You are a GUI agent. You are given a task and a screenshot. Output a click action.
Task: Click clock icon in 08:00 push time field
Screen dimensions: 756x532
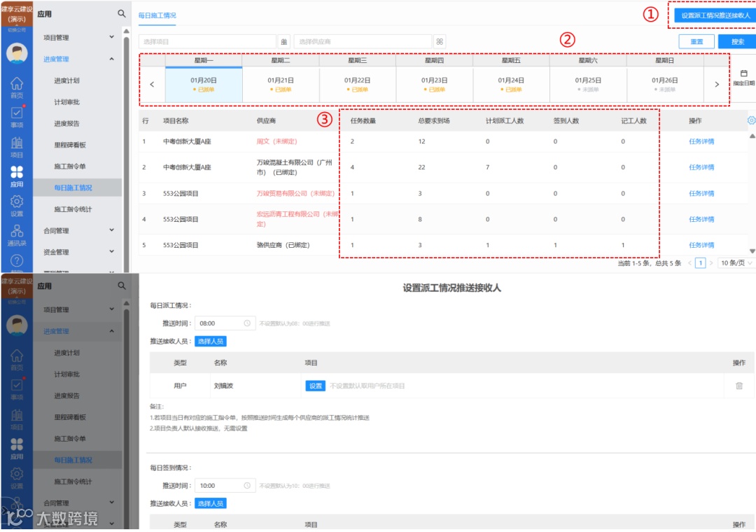pyautogui.click(x=247, y=323)
